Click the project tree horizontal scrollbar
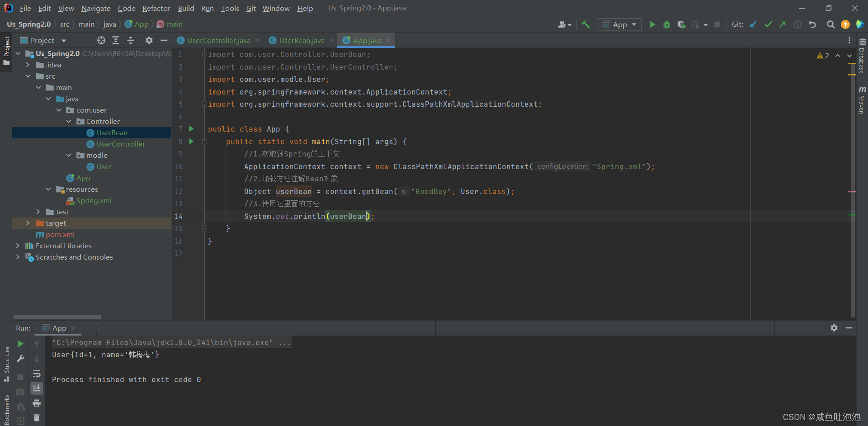This screenshot has width=868, height=426. (x=57, y=317)
